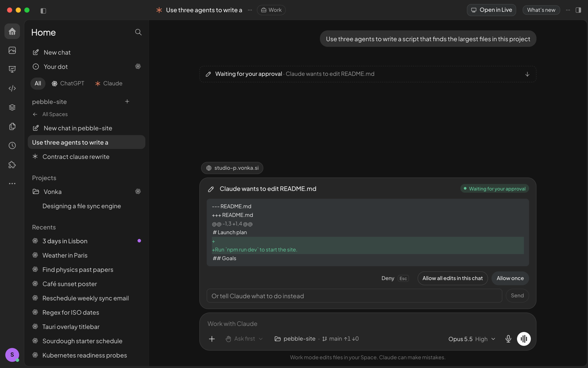Click the Send button

point(517,296)
